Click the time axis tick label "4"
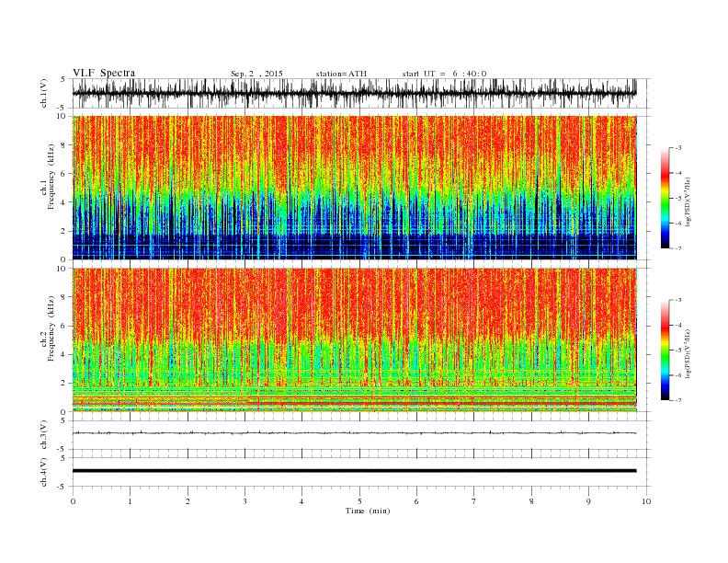Viewport: 728px width, 563px height. [302, 501]
